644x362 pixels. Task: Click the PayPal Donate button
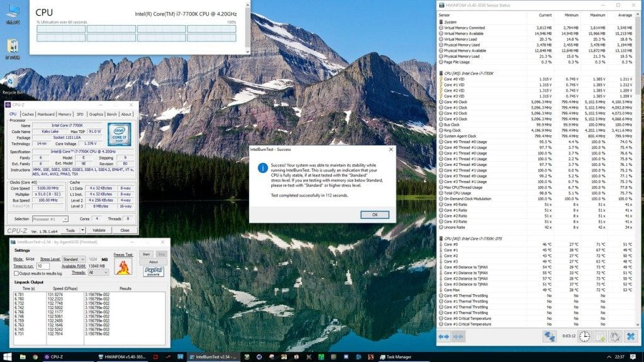point(153,271)
